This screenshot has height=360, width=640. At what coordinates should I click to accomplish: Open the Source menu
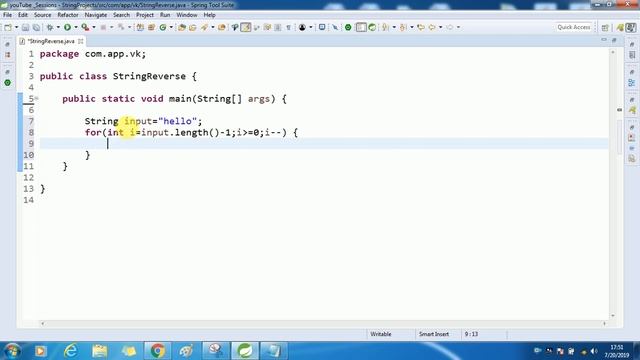[42, 15]
